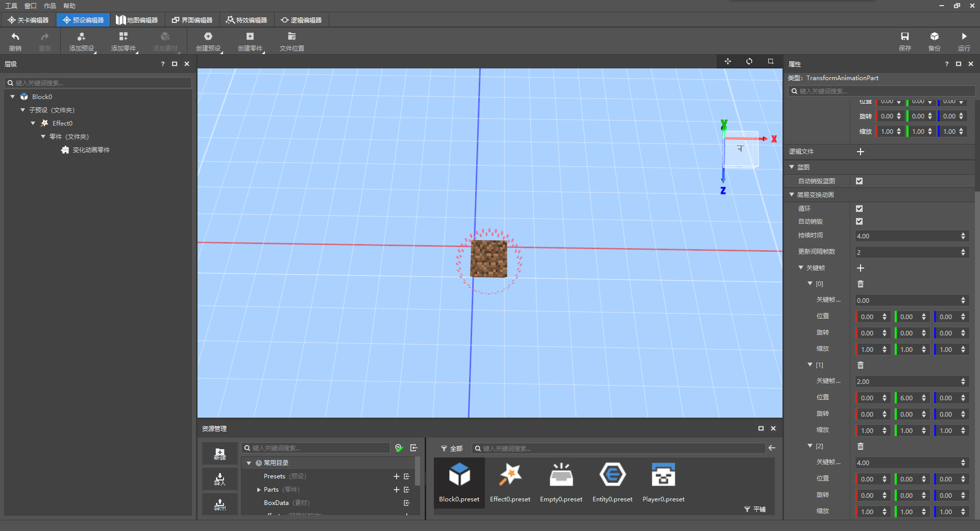
Task: Click the 撤销 undo icon
Action: tap(15, 37)
